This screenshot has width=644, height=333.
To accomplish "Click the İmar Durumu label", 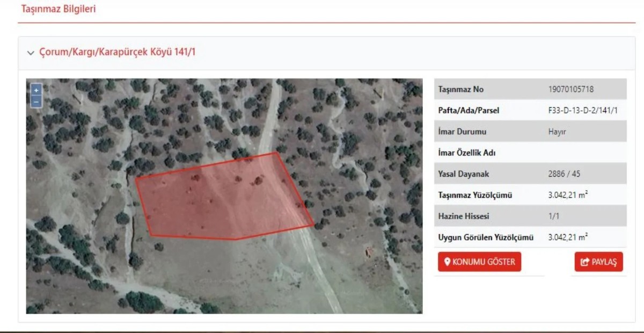I will click(x=462, y=132).
